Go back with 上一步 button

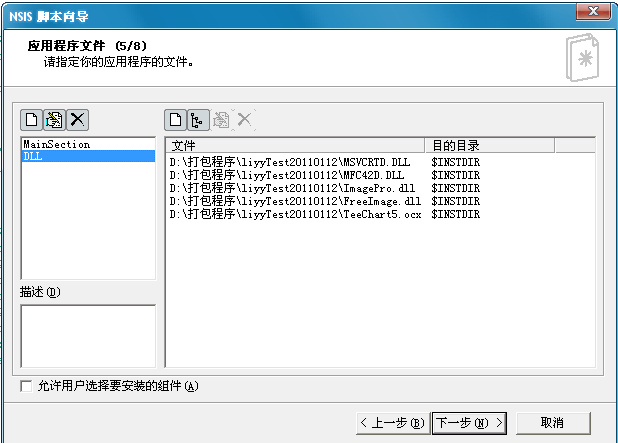[392, 423]
